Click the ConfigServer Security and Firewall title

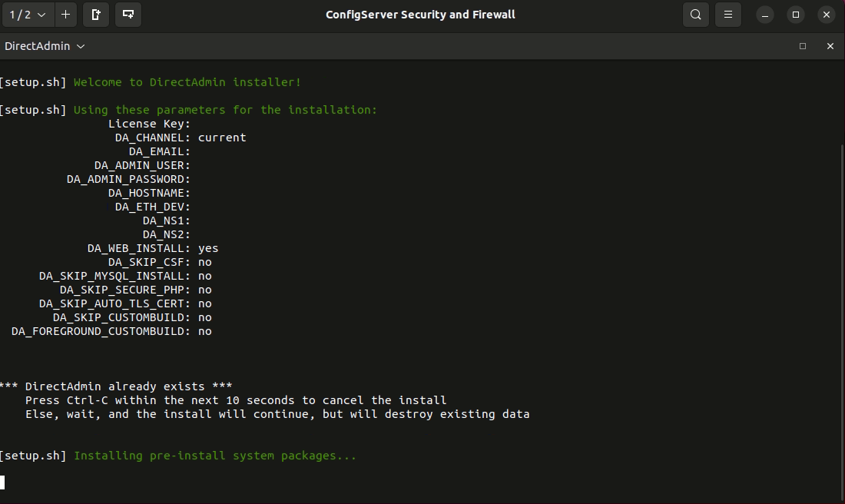[x=420, y=15]
